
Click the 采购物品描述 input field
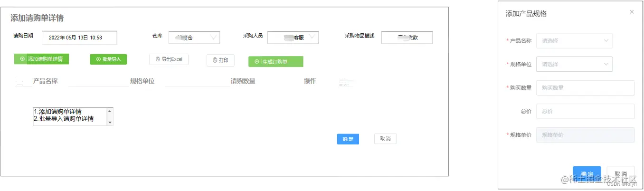[407, 38]
